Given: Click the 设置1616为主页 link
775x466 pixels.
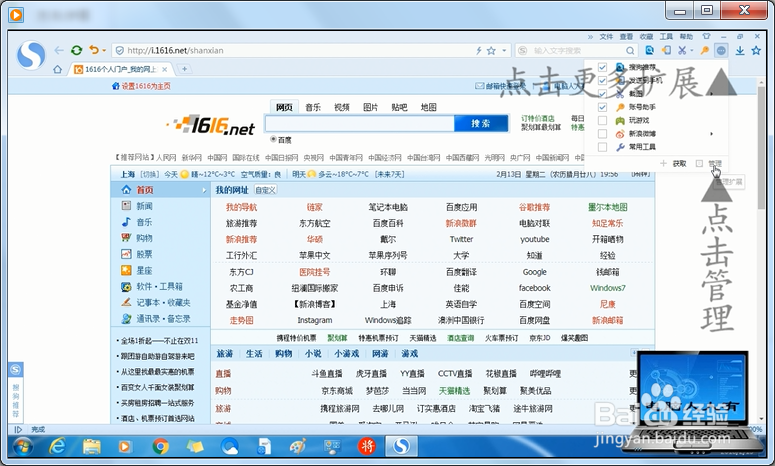Looking at the screenshot, I should pos(146,86).
